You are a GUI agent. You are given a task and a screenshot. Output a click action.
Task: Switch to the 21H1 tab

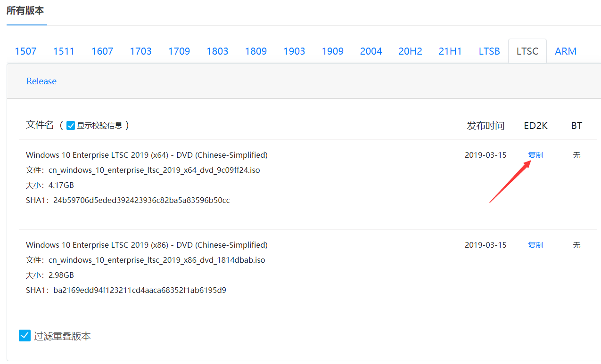click(450, 51)
